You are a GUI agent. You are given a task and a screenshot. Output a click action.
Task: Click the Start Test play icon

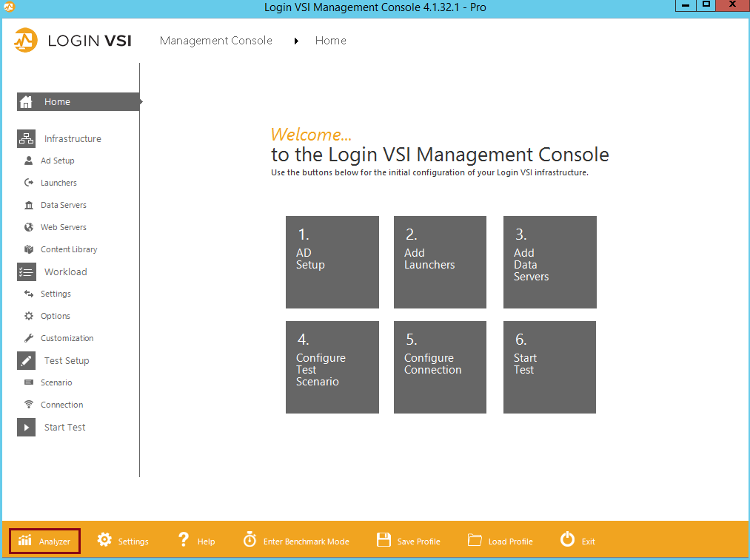27,427
